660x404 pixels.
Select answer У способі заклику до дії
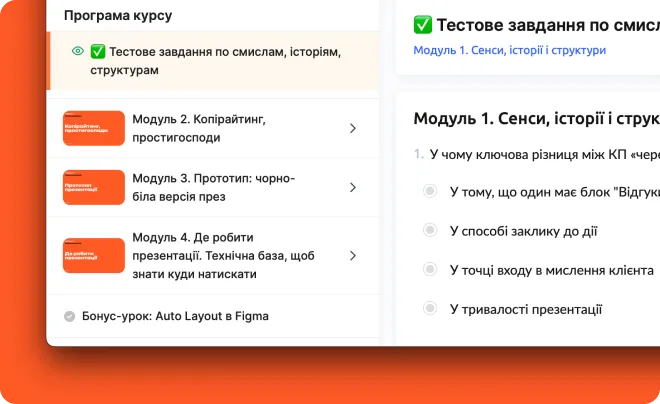[x=430, y=230]
